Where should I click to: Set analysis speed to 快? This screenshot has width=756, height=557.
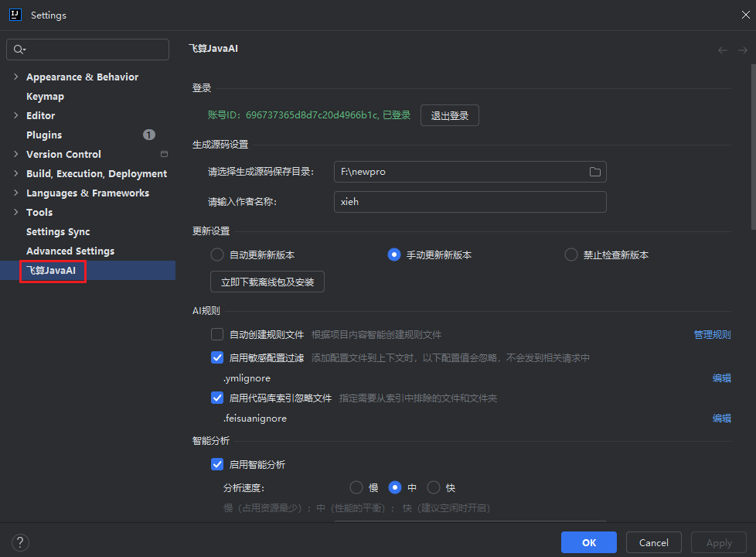pyautogui.click(x=434, y=487)
